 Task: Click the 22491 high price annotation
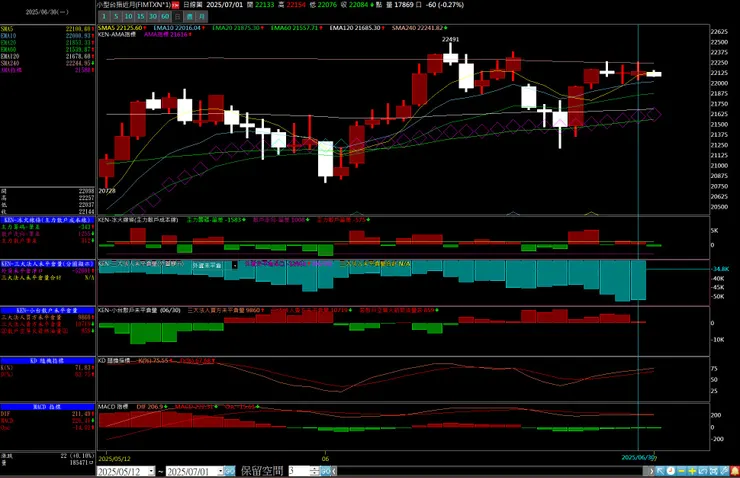pos(450,39)
